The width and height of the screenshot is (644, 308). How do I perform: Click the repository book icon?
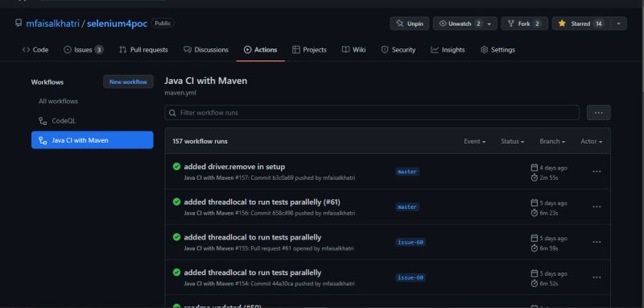19,23
